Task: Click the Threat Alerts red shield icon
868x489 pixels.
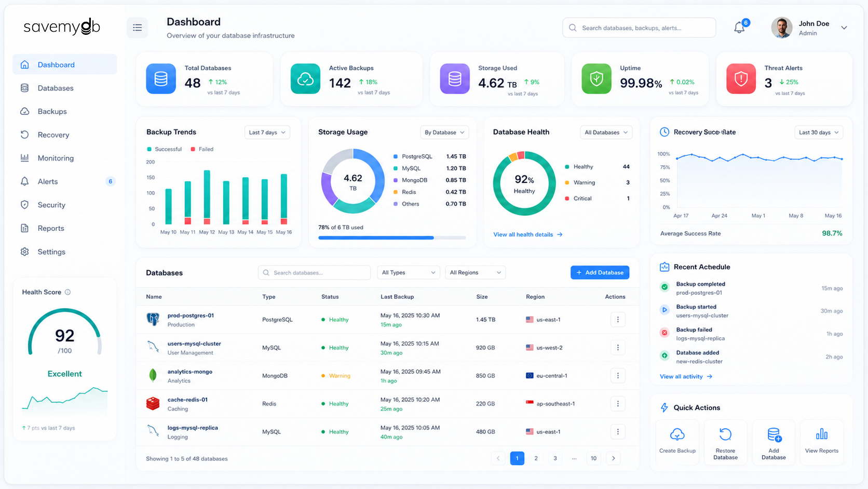Action: coord(741,78)
